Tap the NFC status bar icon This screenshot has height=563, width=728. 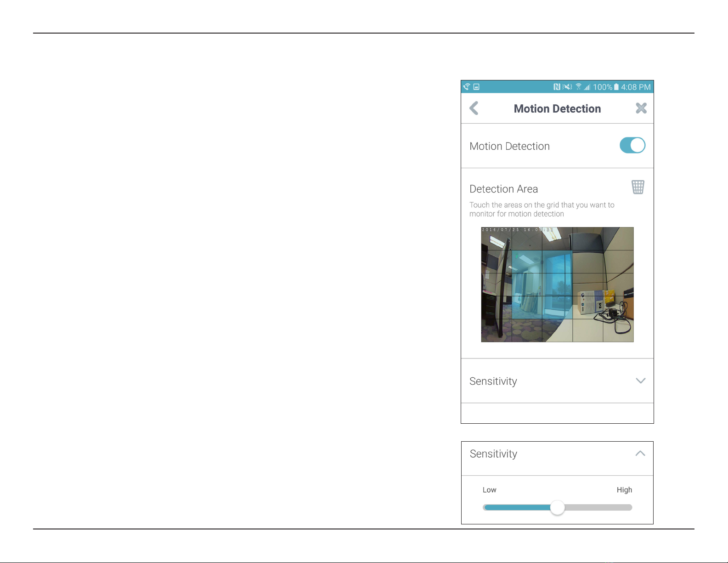pos(557,87)
